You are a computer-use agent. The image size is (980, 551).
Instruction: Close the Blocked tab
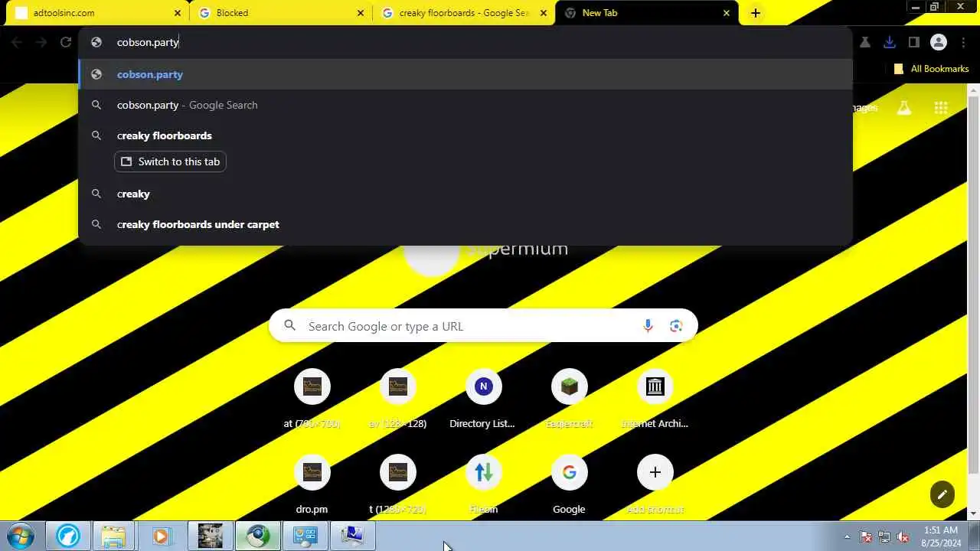click(x=361, y=13)
